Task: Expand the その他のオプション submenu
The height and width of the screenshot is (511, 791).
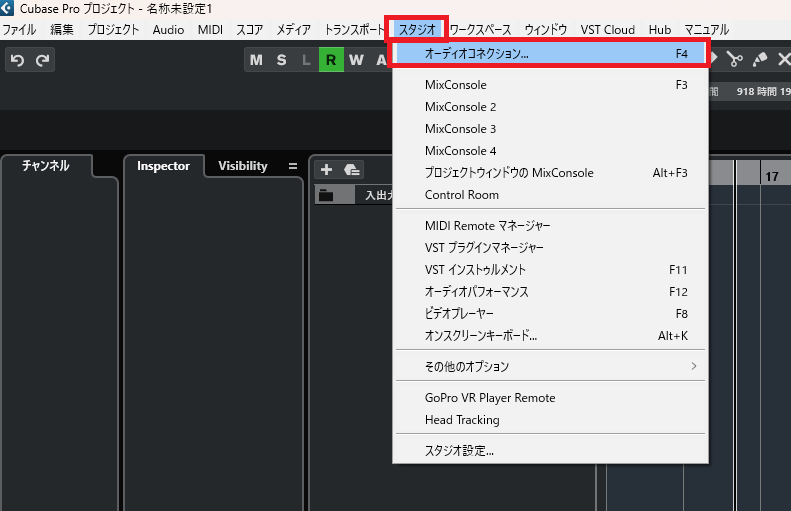Action: 550,366
